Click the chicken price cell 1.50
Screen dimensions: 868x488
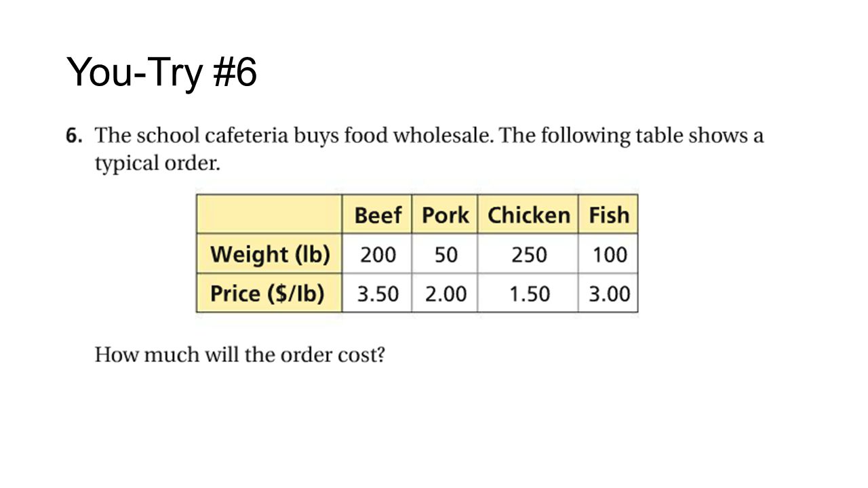pyautogui.click(x=528, y=293)
